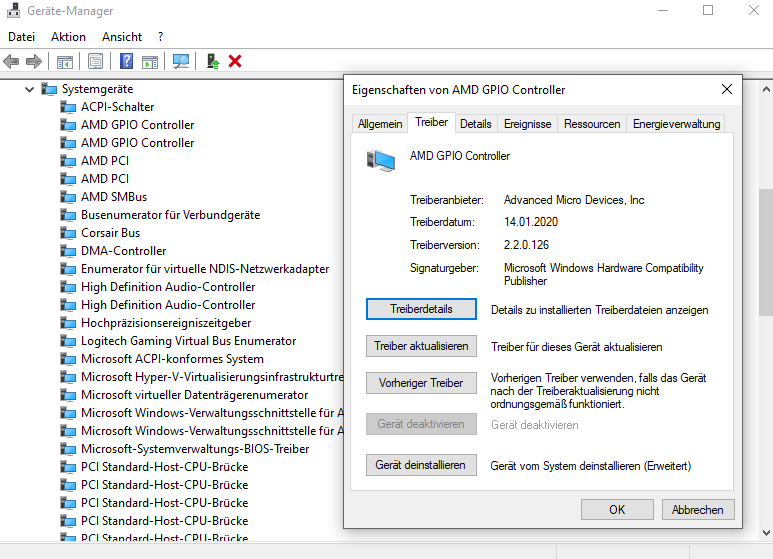Select the Treiber tab
The height and width of the screenshot is (559, 773).
point(431,122)
